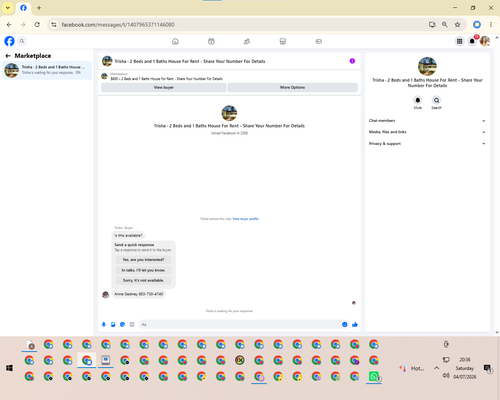Expand the Privacy & support section

427,144
